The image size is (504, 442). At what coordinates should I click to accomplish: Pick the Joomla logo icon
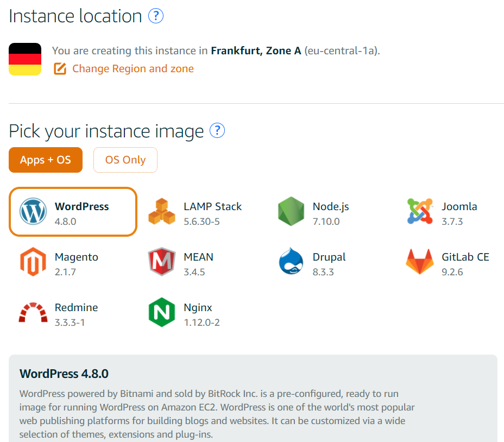tap(420, 211)
